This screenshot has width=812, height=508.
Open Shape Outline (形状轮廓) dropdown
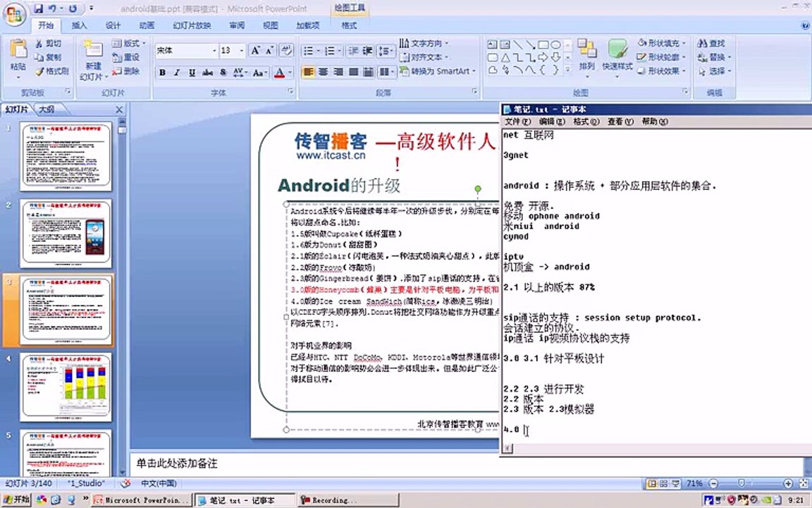click(661, 57)
